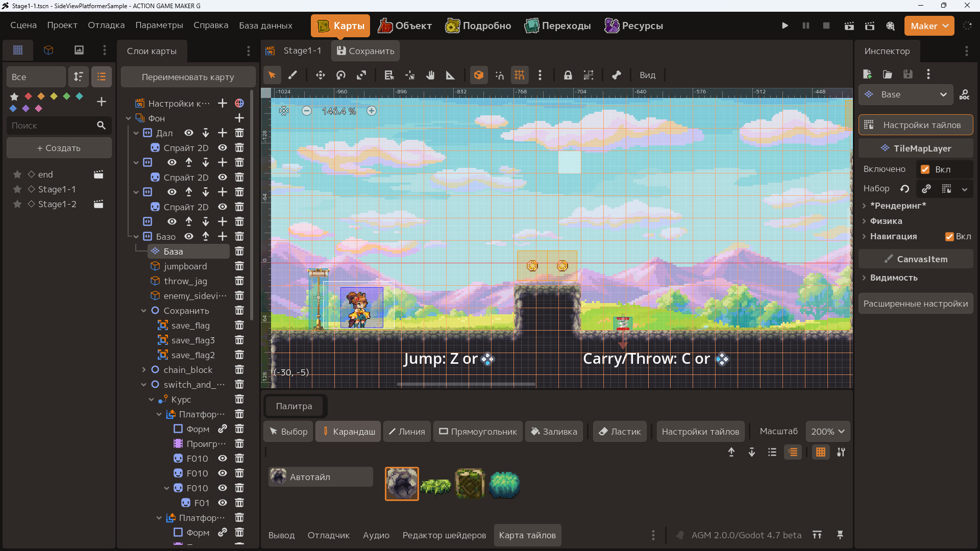Click the search magnifier in Поиск field
980x551 pixels.
(101, 126)
